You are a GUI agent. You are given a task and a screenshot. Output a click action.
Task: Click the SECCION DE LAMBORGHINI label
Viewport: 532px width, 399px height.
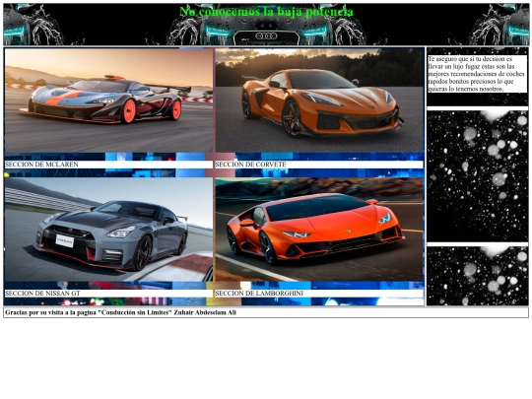[x=259, y=294]
